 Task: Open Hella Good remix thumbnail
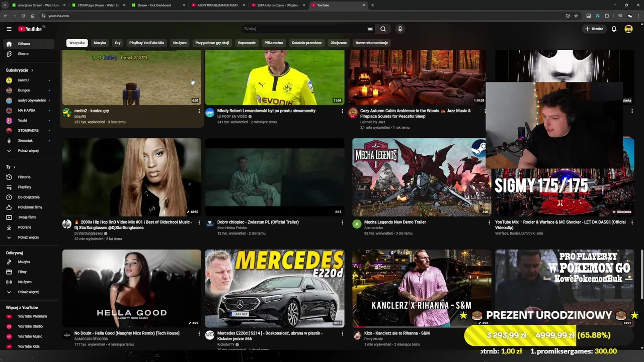(x=132, y=289)
